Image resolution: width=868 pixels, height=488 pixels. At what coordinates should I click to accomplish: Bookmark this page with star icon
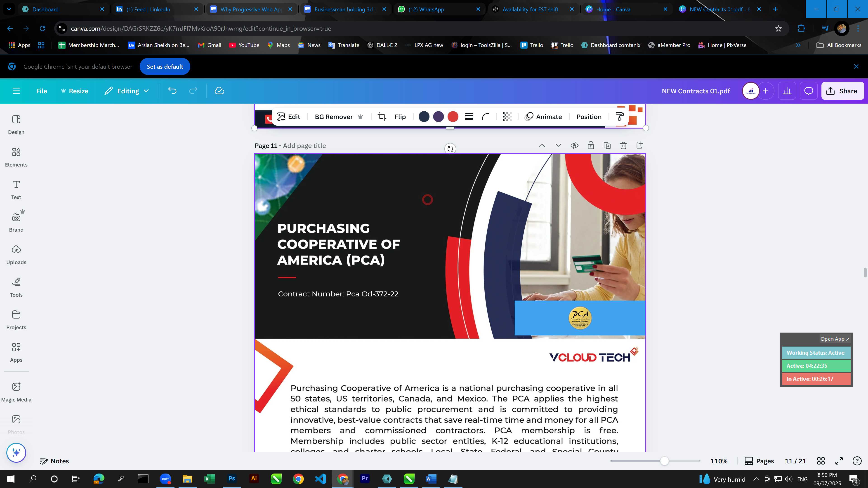(778, 29)
